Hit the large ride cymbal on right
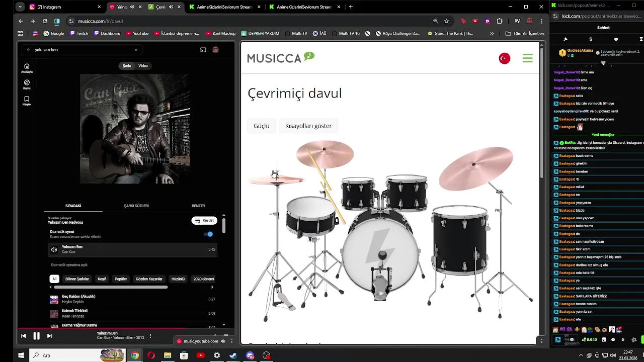Image resolution: width=644 pixels, height=362 pixels. click(475, 168)
